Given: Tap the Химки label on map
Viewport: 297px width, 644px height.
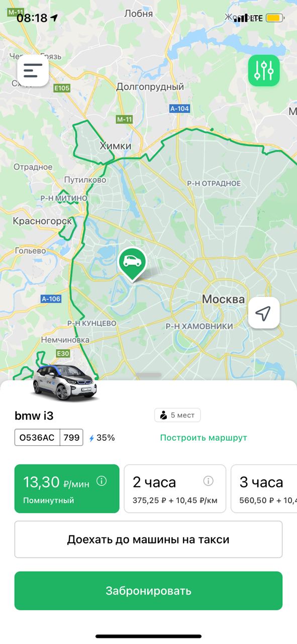Looking at the screenshot, I should coord(116,145).
